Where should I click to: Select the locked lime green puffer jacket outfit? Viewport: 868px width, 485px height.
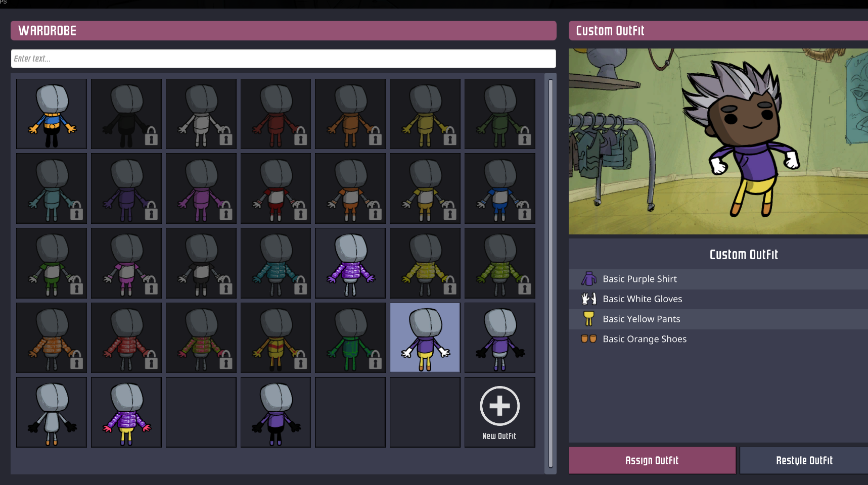(500, 263)
